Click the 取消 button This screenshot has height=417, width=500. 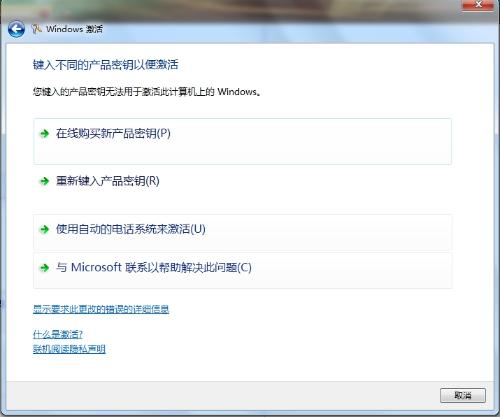coord(463,395)
